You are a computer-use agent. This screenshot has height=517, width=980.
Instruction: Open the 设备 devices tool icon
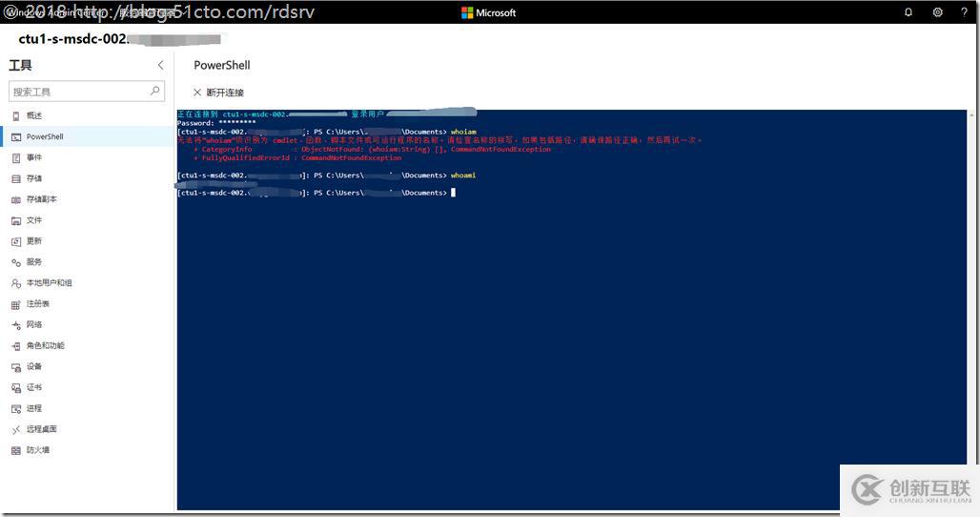pos(16,367)
